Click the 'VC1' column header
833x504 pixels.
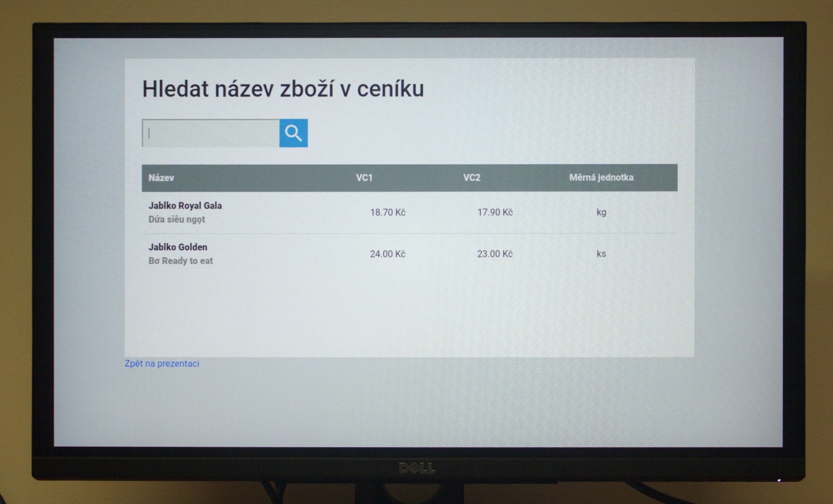[x=364, y=178]
